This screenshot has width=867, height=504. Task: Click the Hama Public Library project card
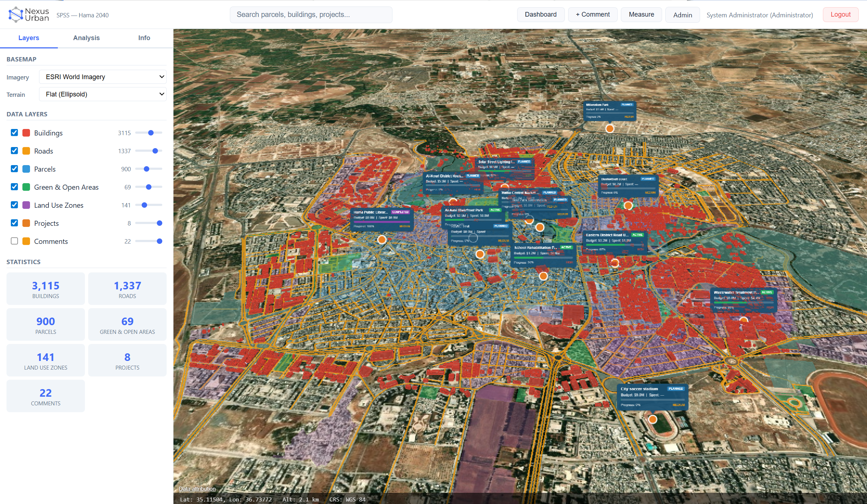pyautogui.click(x=382, y=219)
